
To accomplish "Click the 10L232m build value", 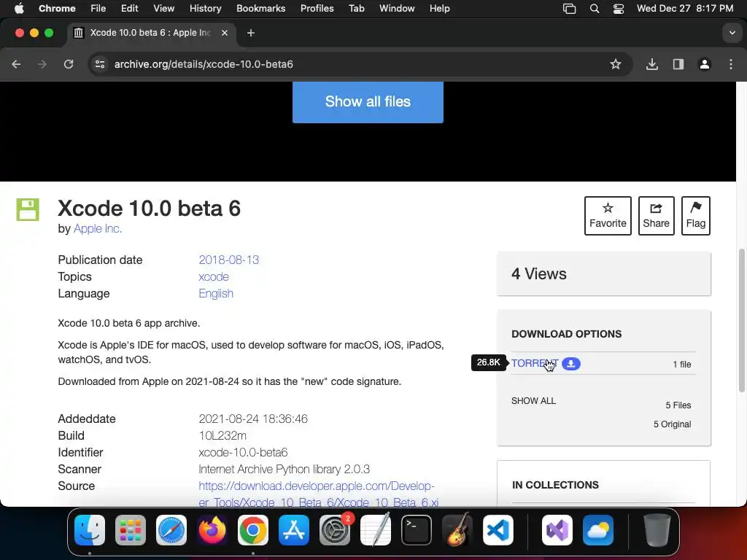I will pyautogui.click(x=222, y=436).
